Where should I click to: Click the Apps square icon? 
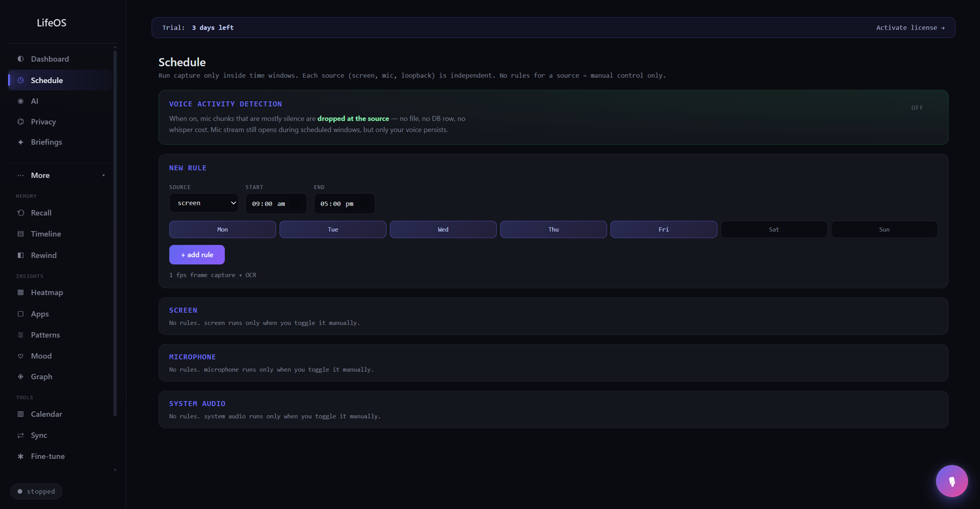[20, 314]
